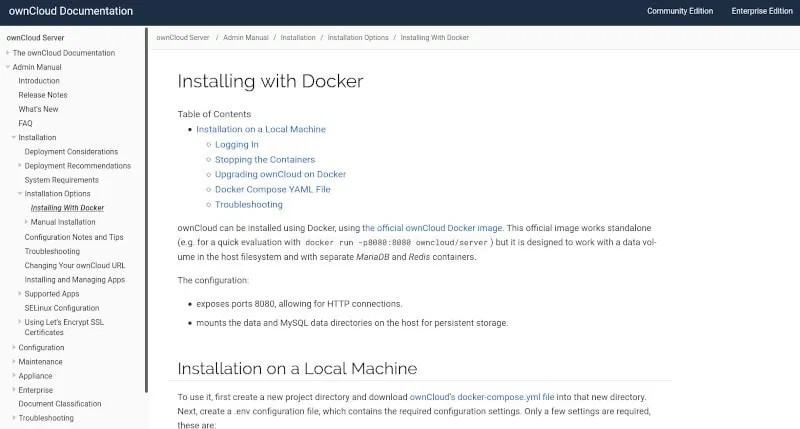Open the Enterprise Edition menu item
This screenshot has height=429, width=800.
click(x=762, y=11)
